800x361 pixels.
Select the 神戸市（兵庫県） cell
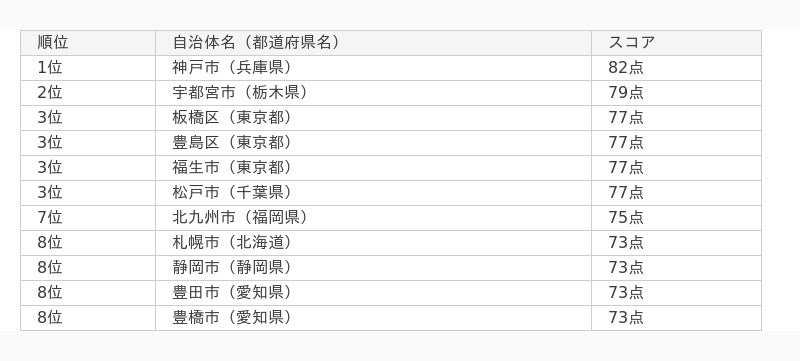coord(373,68)
